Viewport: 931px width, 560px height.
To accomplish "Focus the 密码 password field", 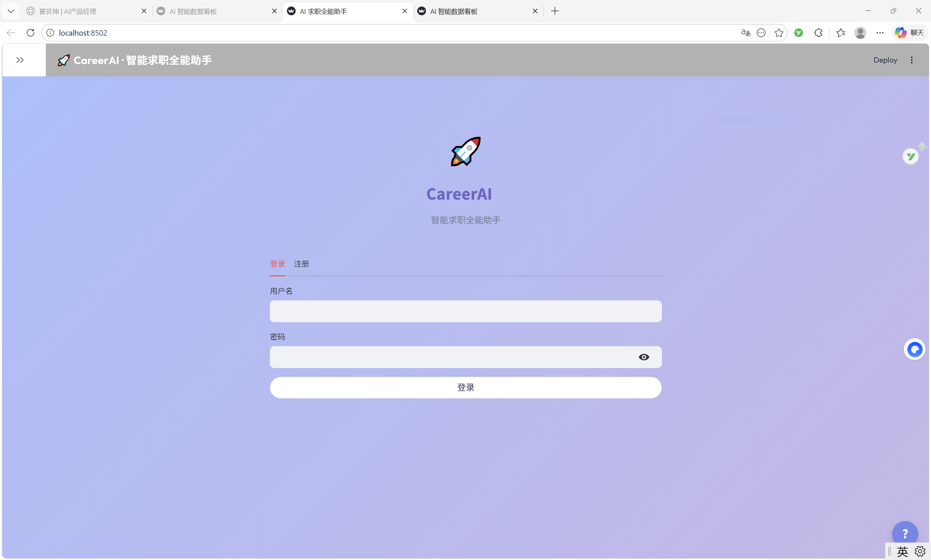I will pos(453,357).
